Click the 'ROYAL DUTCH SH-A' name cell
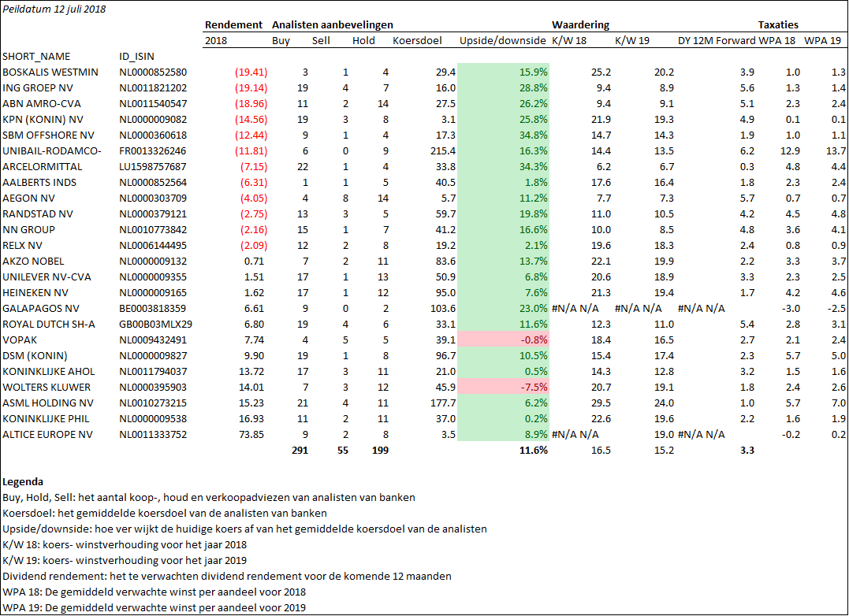849x616 pixels. click(x=49, y=324)
